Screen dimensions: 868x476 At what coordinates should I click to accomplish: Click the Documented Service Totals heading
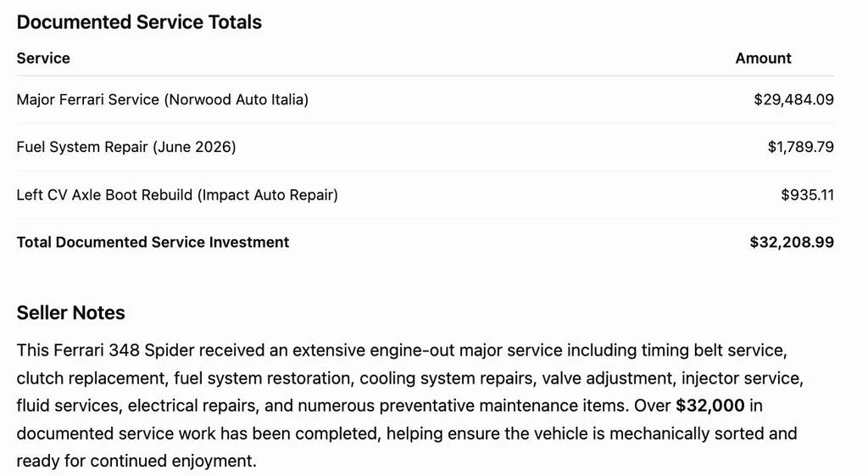pos(139,22)
